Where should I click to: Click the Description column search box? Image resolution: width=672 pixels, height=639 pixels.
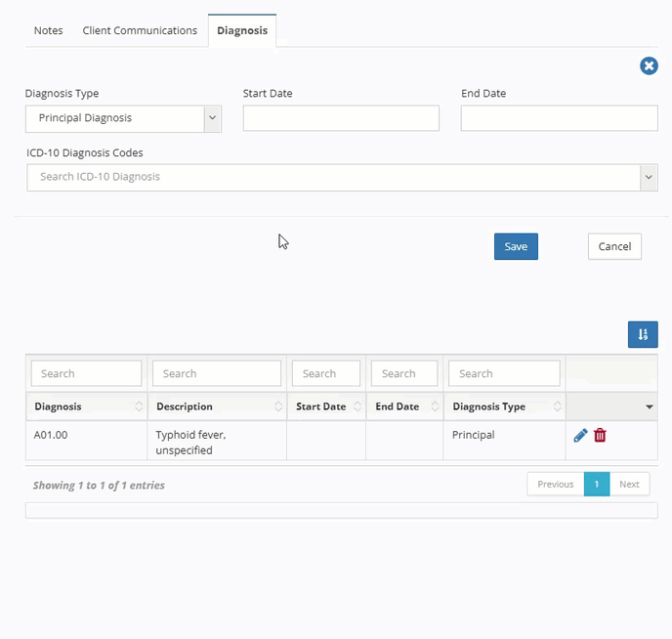[217, 373]
